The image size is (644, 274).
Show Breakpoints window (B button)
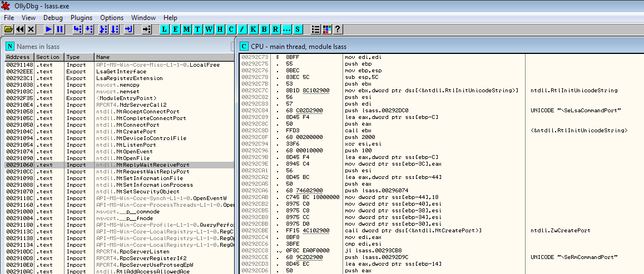coord(265,29)
